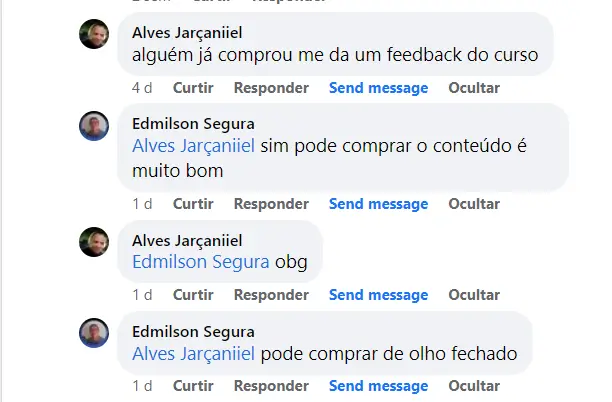Click Ocultar under the 'obg' comment
The height and width of the screenshot is (402, 612).
[474, 295]
